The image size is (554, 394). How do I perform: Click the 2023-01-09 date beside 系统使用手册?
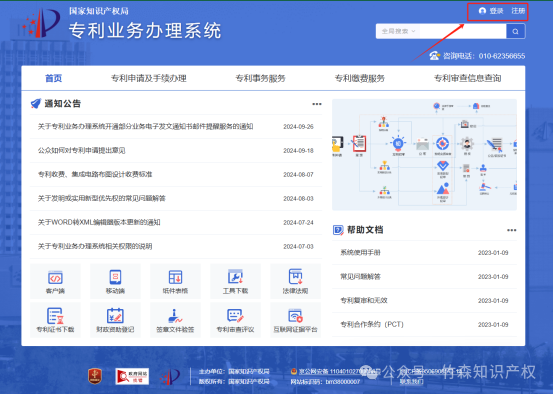493,253
